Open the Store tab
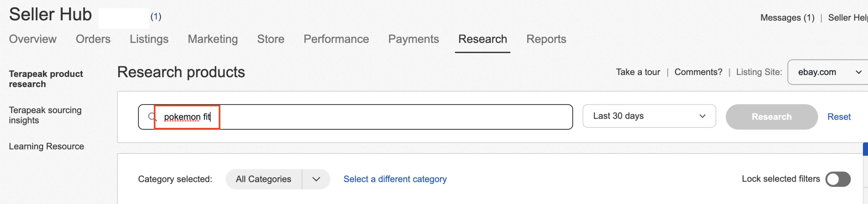This screenshot has width=868, height=204. click(270, 39)
